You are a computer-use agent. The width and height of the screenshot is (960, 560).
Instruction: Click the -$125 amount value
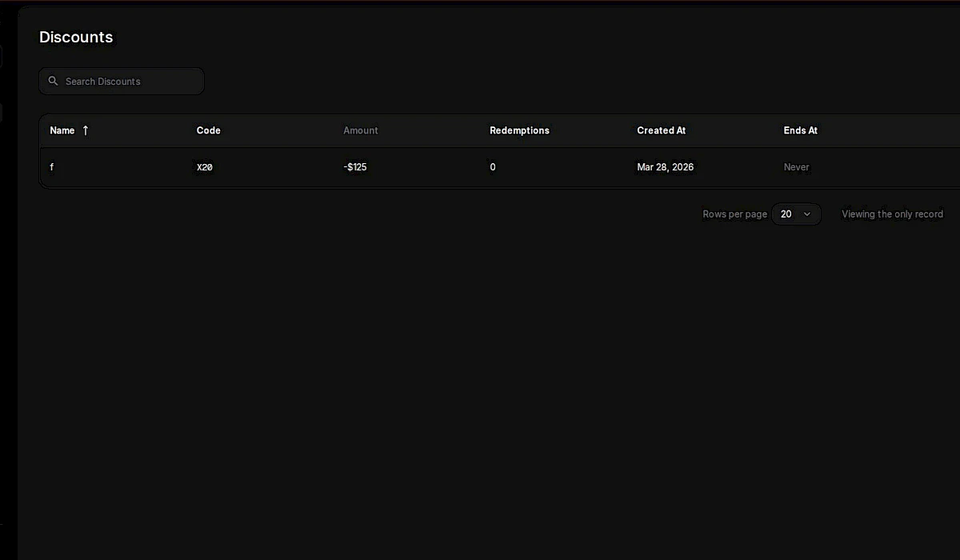point(354,167)
